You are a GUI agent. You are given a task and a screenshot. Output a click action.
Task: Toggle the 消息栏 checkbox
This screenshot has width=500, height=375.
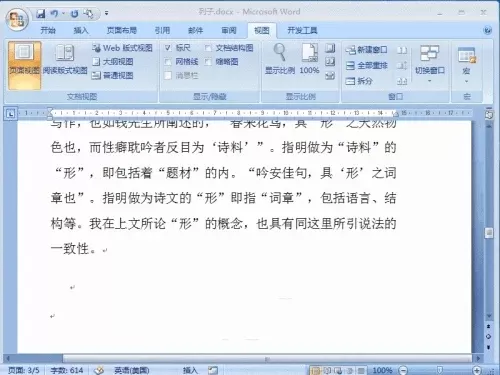coord(168,76)
